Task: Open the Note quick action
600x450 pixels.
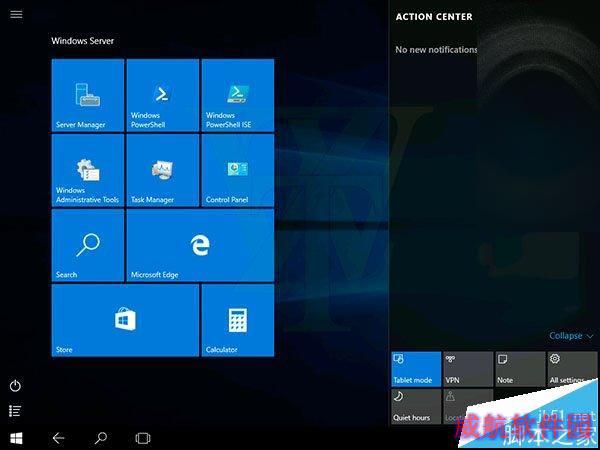Action: click(520, 369)
